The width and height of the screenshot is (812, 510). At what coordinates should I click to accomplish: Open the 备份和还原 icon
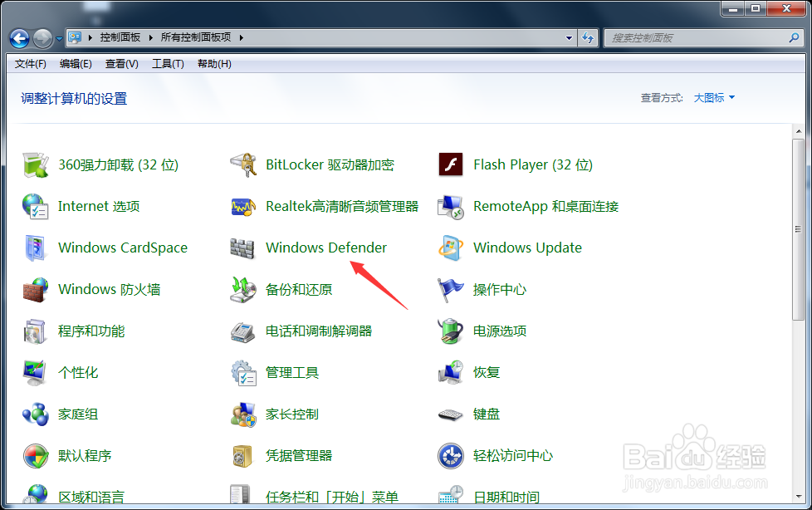tap(243, 289)
